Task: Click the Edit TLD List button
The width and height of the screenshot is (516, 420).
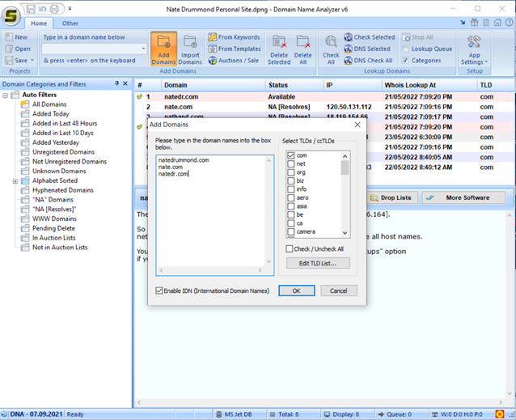Action: click(x=318, y=263)
